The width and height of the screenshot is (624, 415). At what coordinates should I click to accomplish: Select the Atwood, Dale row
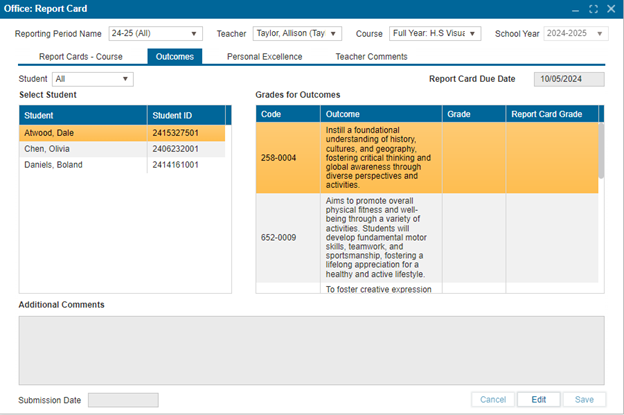coord(84,132)
